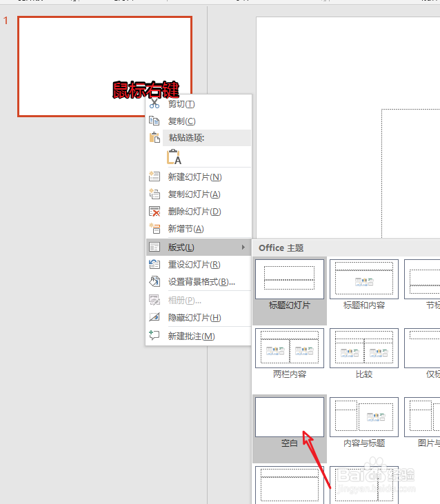This screenshot has height=504, width=440.
Task: Select slide 1 thumbnail in slide panel
Action: 105,67
